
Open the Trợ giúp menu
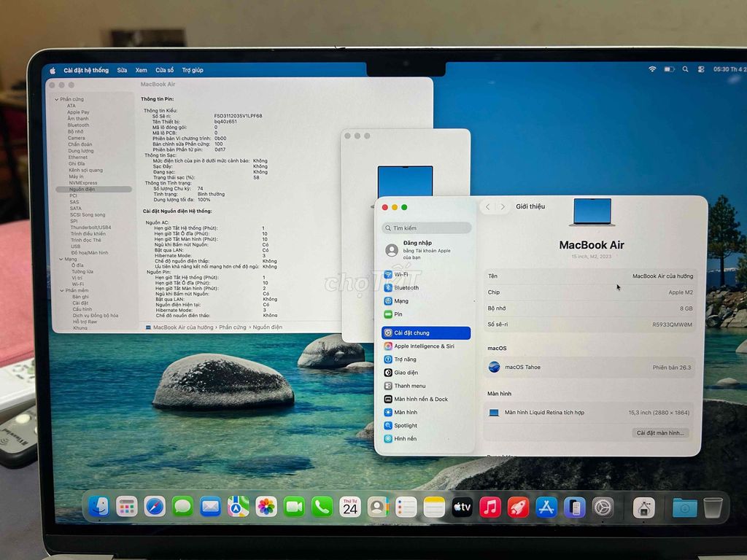pyautogui.click(x=193, y=70)
